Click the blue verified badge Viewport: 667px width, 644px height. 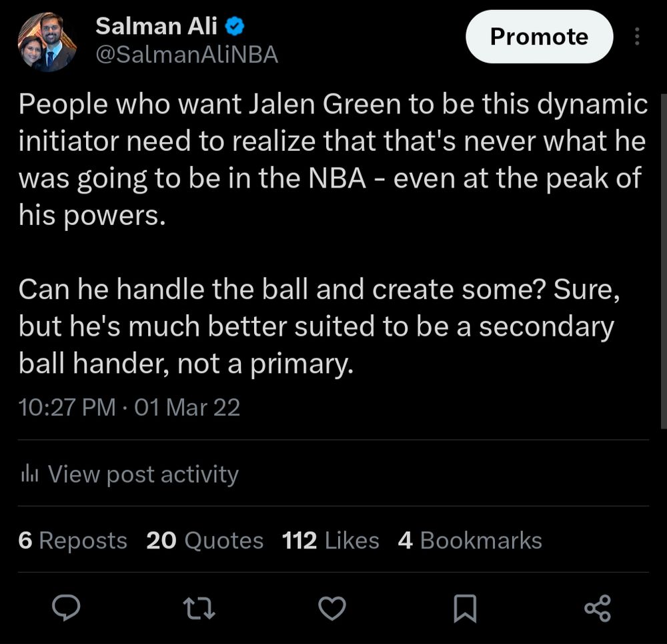[235, 27]
